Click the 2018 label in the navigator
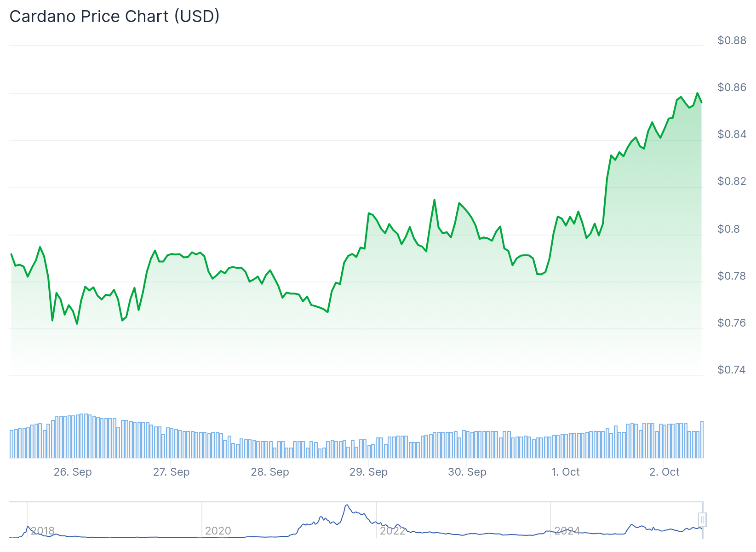 pyautogui.click(x=43, y=531)
